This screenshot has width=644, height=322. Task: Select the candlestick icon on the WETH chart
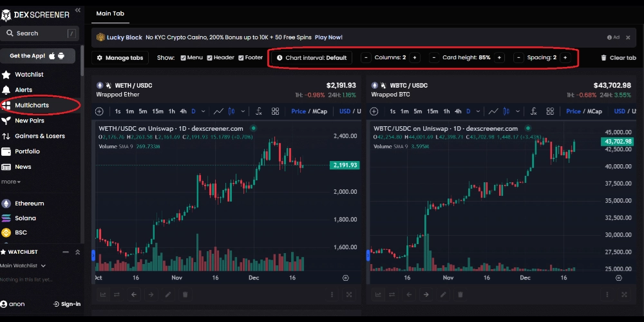click(232, 111)
